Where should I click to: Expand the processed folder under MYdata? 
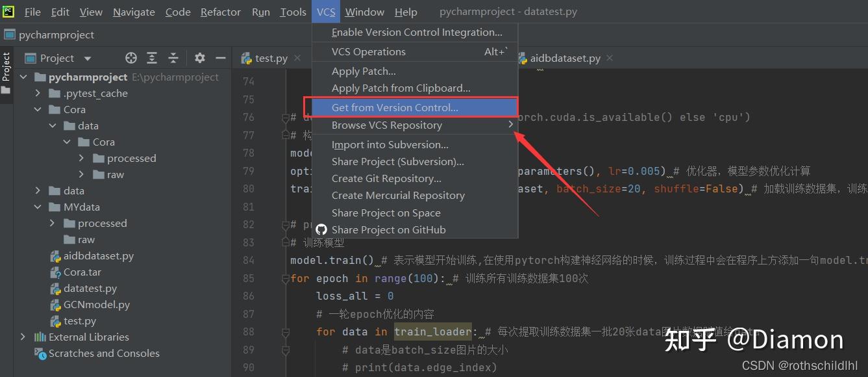[x=52, y=223]
